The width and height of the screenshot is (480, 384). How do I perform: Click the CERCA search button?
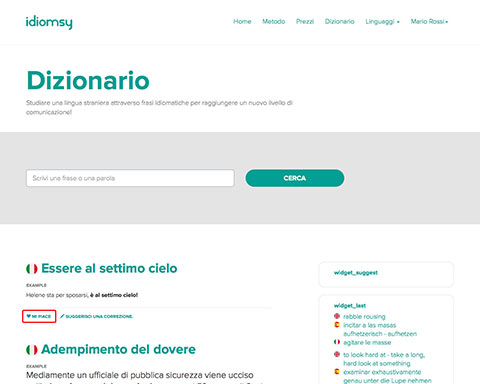tap(295, 178)
